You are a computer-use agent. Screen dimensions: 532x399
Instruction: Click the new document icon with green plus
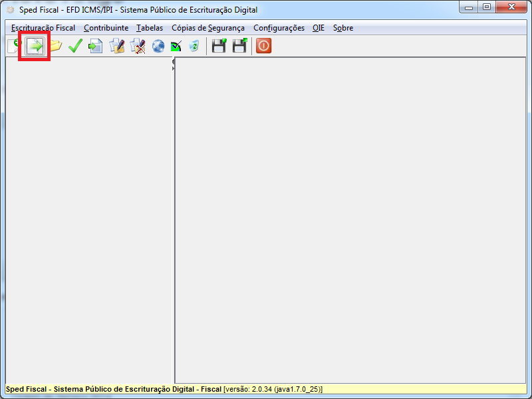coord(13,47)
